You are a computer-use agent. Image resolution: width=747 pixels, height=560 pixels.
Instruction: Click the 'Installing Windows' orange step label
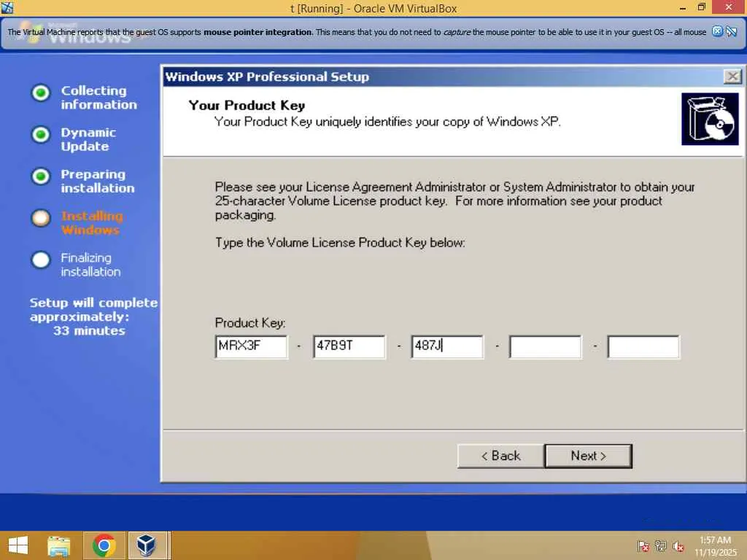(x=92, y=223)
